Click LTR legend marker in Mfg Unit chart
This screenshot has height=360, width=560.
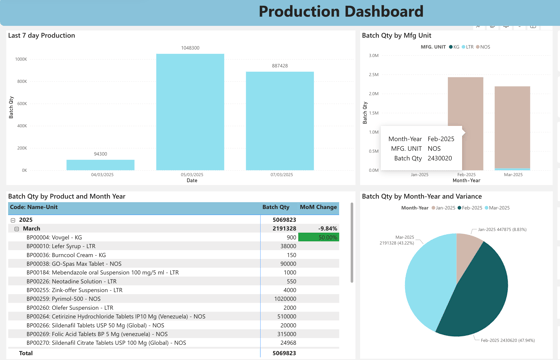tap(464, 47)
